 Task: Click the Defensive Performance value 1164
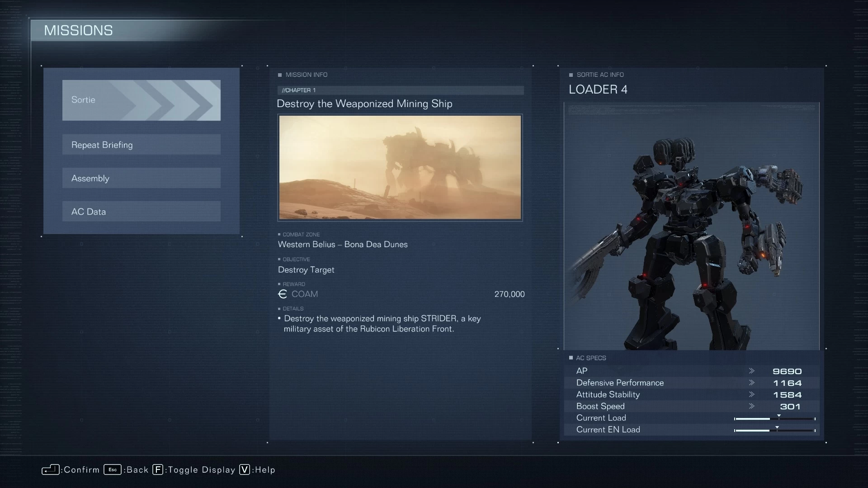pos(787,383)
